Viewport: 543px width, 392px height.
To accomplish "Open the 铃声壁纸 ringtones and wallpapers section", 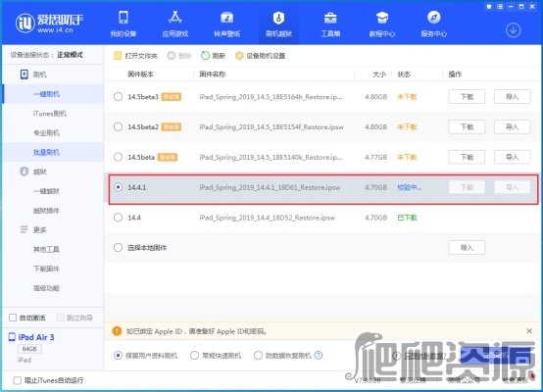I will 226,24.
